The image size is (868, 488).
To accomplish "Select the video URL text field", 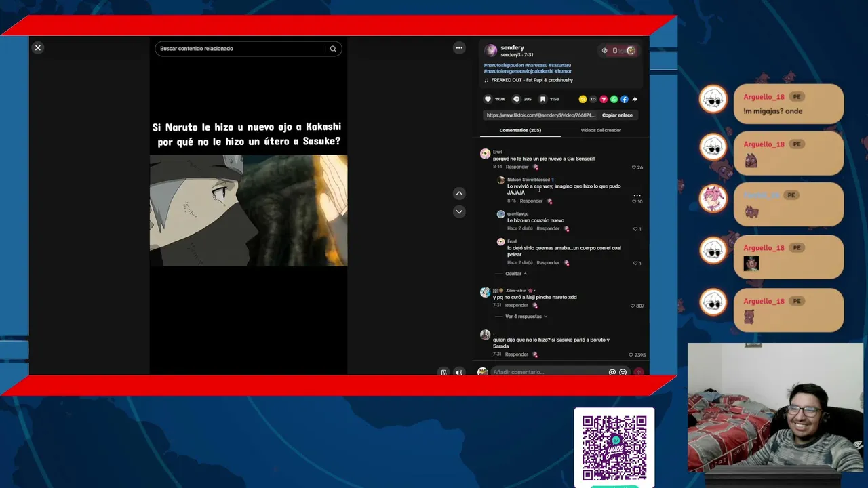I will pyautogui.click(x=540, y=115).
